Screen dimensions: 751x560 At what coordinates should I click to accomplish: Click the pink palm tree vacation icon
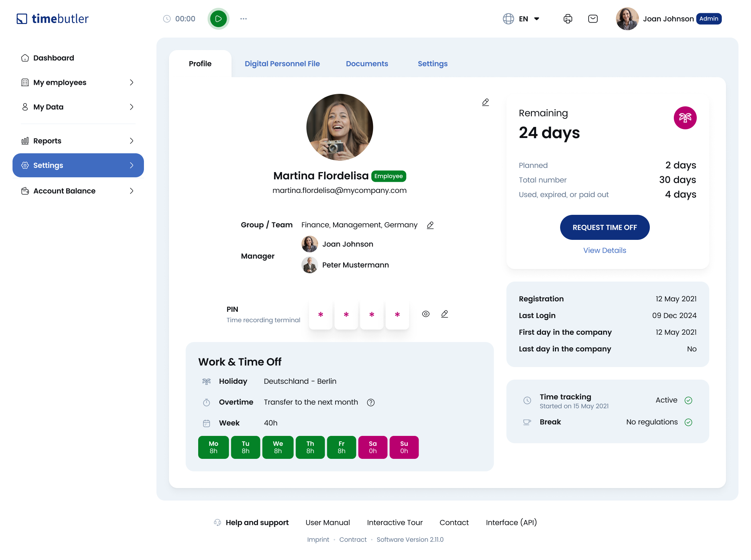pyautogui.click(x=685, y=118)
